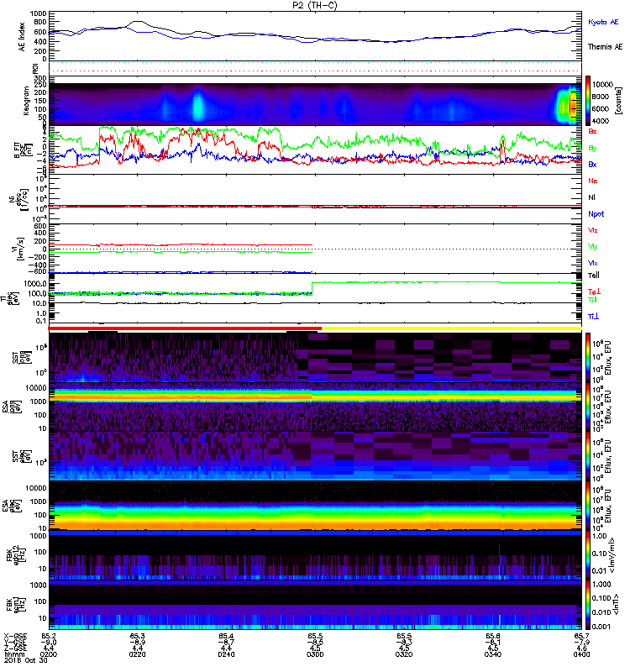Click the Npot density legend label
Image resolution: width=630 pixels, height=672 pixels.
595,213
